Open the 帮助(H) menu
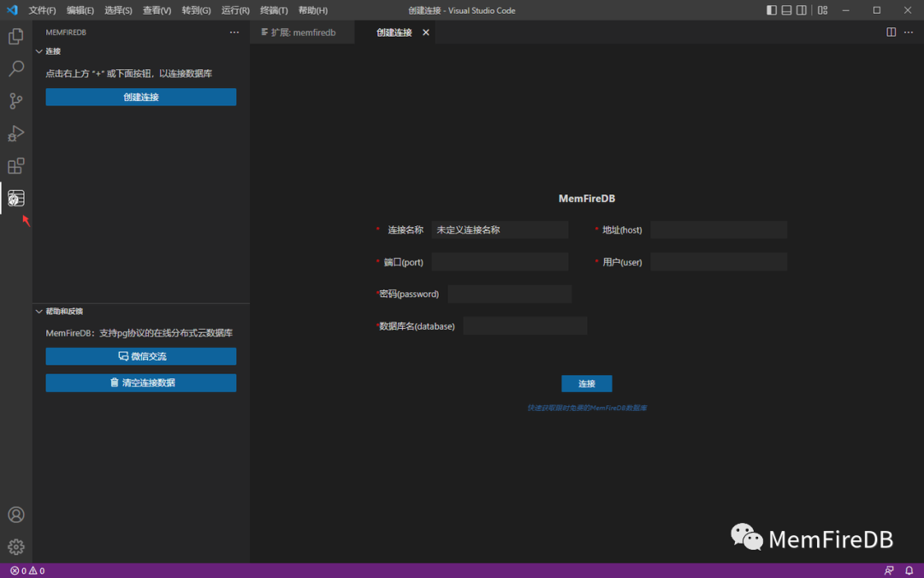 click(313, 10)
